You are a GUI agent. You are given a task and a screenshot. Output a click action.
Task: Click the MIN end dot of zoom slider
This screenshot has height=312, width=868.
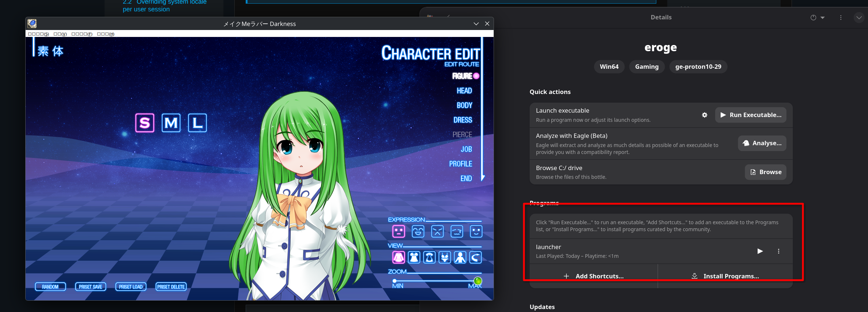coord(395,281)
